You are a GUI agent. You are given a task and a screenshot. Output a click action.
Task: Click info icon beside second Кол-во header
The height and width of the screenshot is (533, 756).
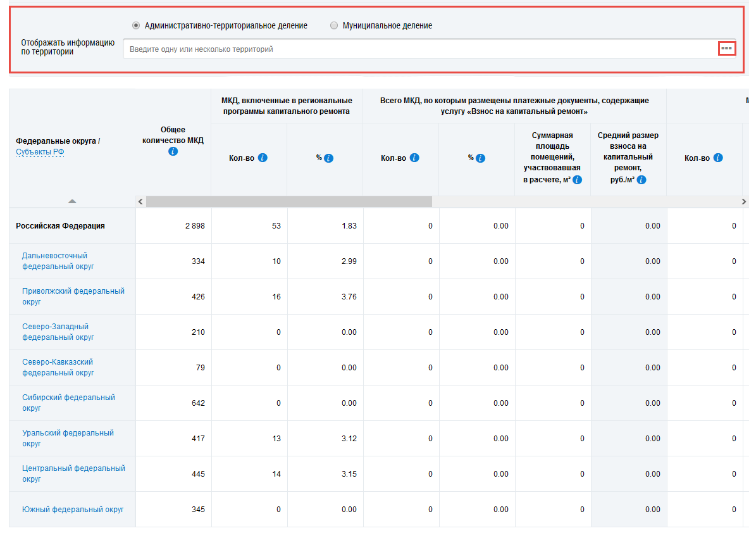click(x=414, y=158)
